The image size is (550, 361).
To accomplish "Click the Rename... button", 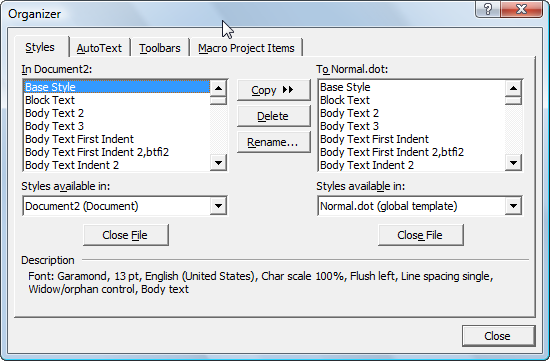I will click(x=274, y=142).
